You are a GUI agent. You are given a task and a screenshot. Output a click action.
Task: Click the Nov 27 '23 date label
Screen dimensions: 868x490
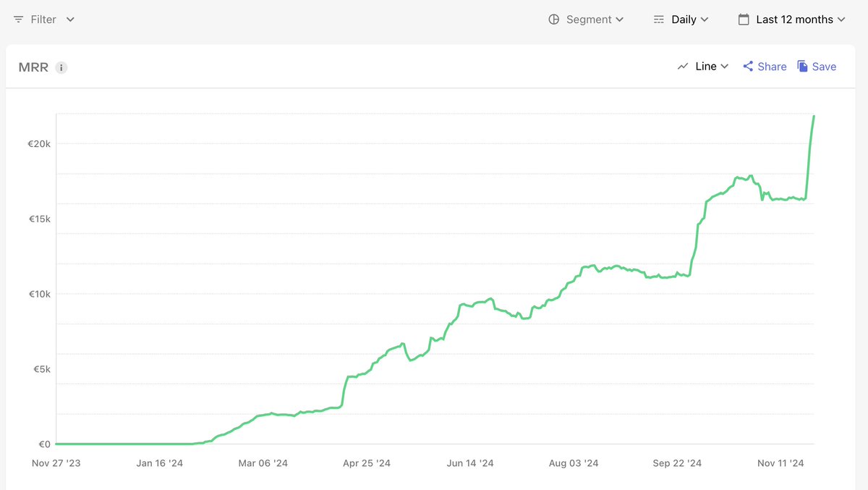(x=56, y=463)
